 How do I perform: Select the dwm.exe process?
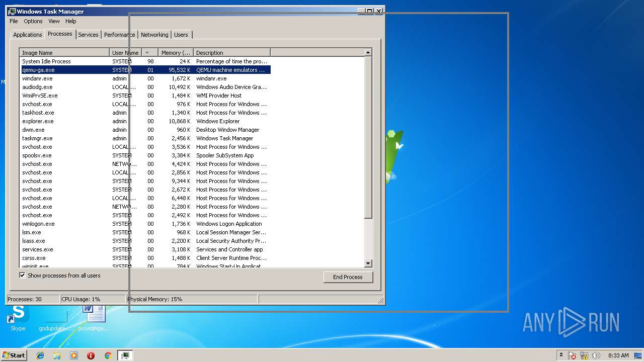pyautogui.click(x=146, y=130)
